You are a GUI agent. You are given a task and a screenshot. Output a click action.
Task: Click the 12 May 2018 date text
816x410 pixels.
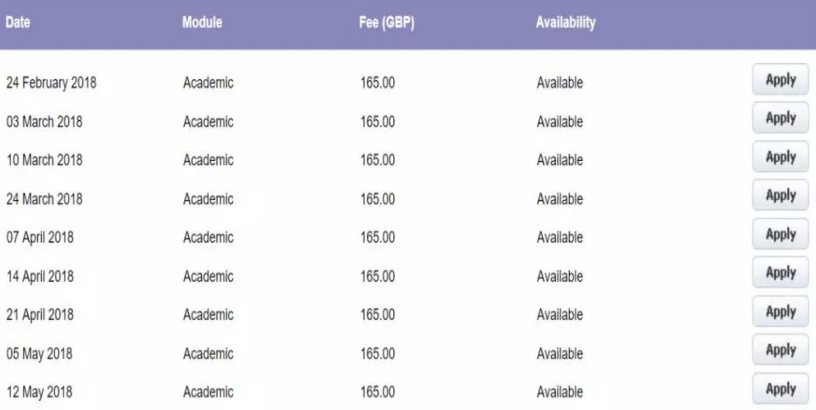(38, 390)
